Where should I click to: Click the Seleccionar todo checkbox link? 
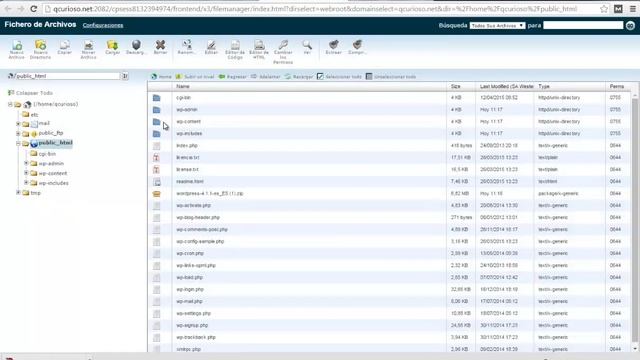tap(340, 76)
